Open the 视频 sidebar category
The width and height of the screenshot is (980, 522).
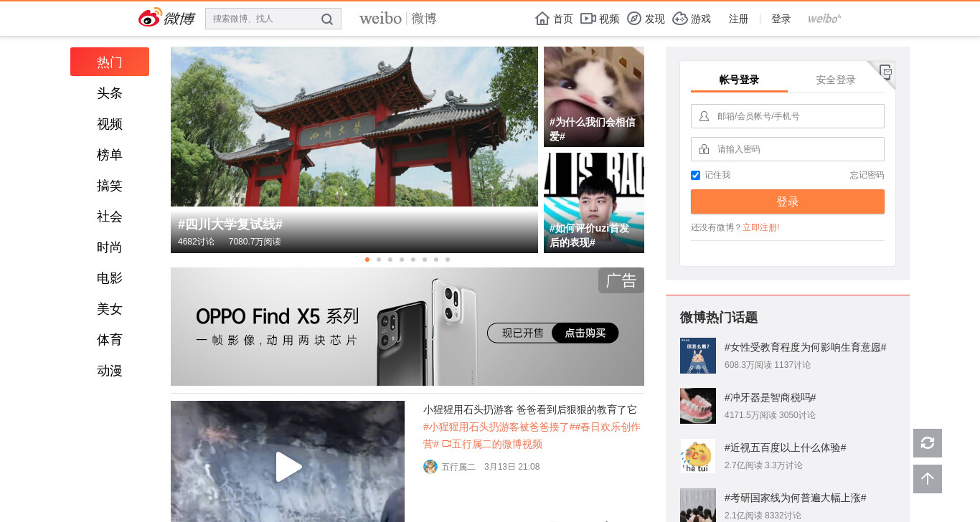[110, 124]
